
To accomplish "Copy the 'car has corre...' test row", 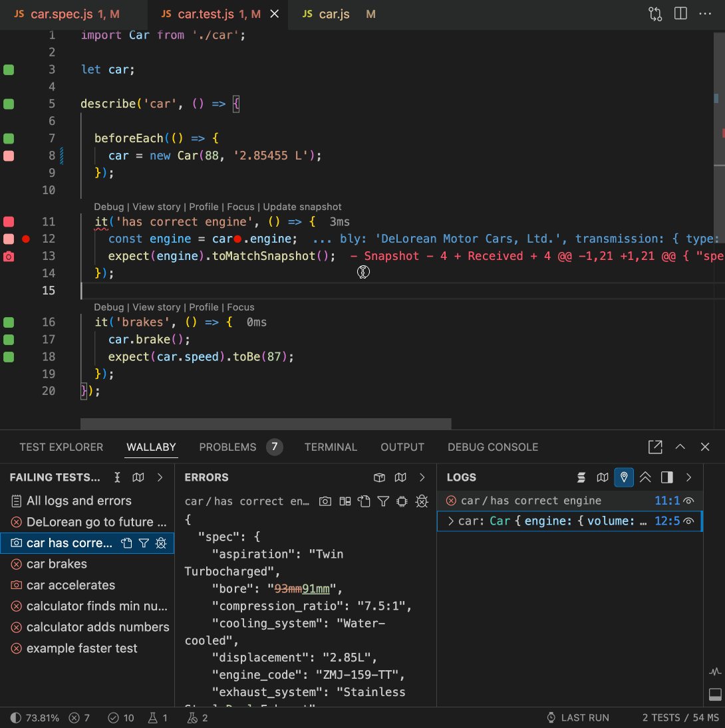I will (x=126, y=543).
